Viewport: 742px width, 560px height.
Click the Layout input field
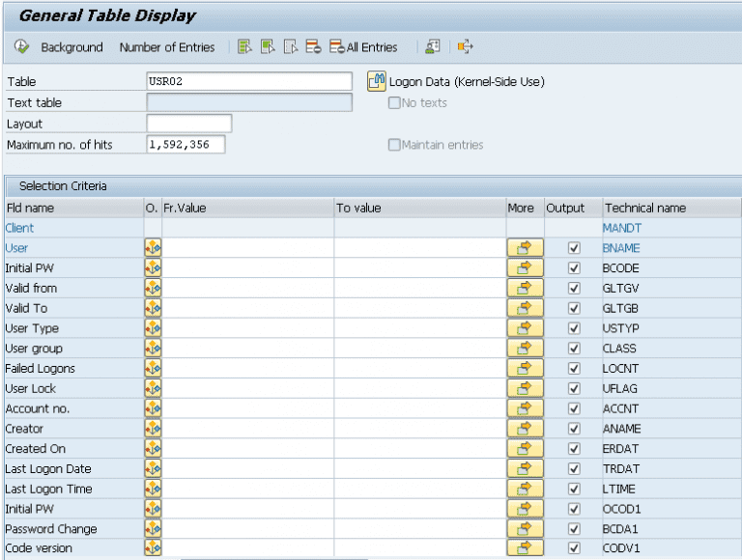coord(188,124)
